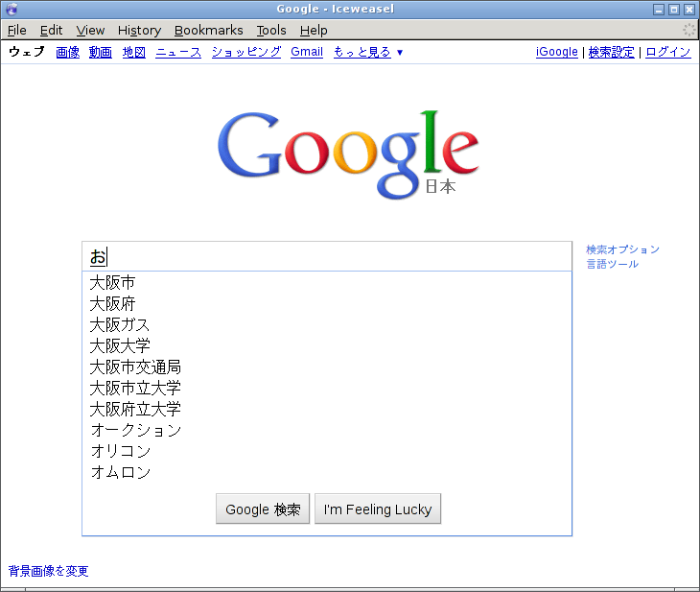Open the iGoogle link

tap(557, 52)
